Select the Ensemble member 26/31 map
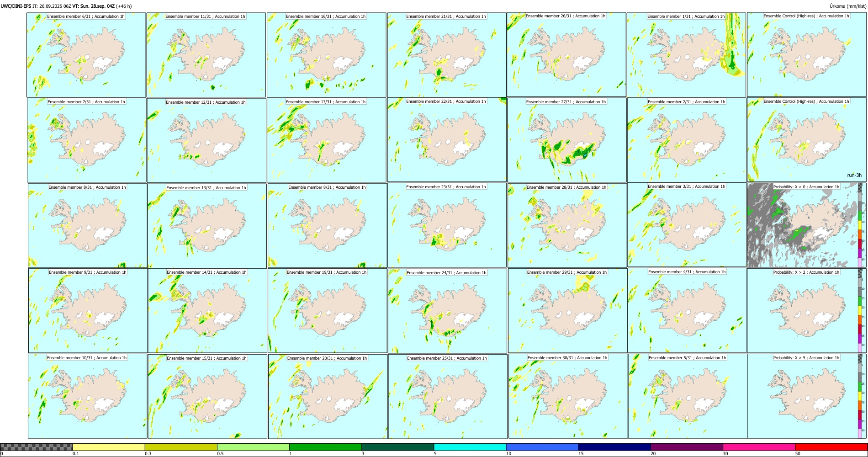The height and width of the screenshot is (457, 868). point(566,54)
